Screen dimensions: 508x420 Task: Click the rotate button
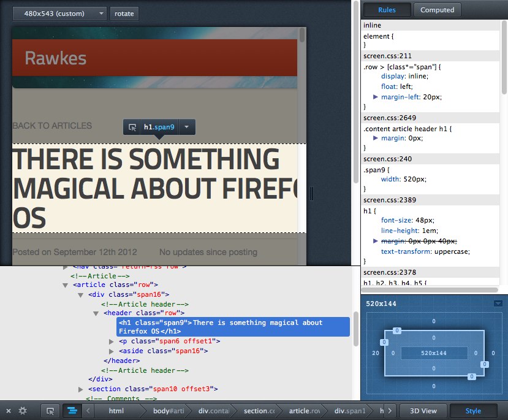pos(124,13)
